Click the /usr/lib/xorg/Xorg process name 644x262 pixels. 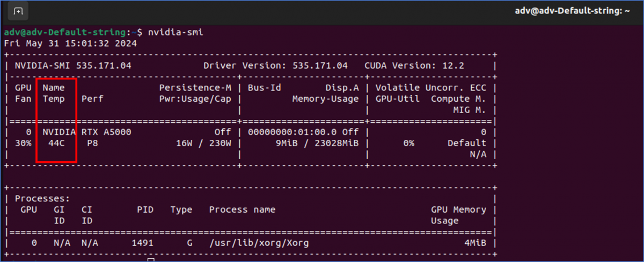point(259,243)
